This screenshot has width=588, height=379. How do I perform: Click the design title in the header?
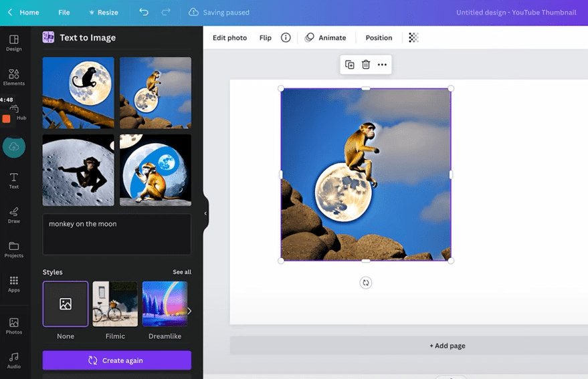pyautogui.click(x=516, y=12)
